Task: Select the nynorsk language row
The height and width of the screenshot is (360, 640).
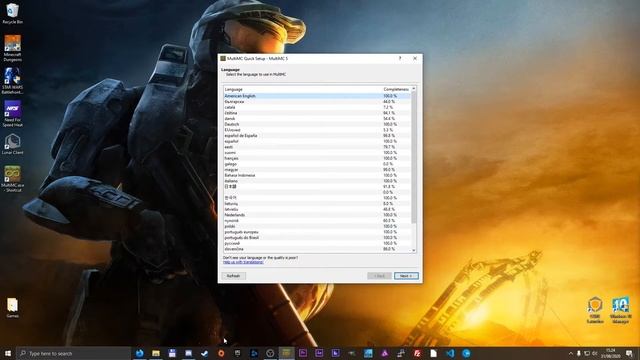Action: click(317, 220)
